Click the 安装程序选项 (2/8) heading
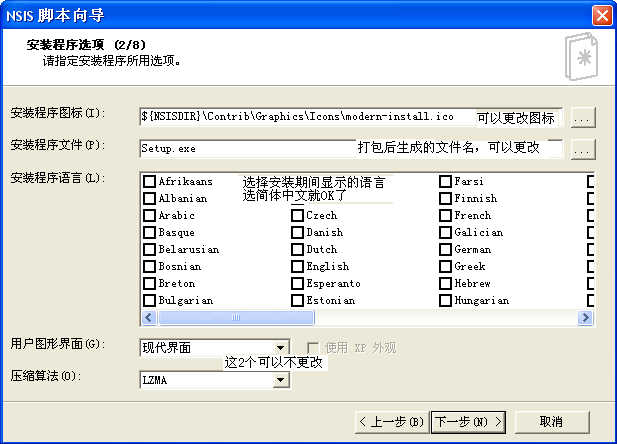The height and width of the screenshot is (444, 617). [87, 45]
